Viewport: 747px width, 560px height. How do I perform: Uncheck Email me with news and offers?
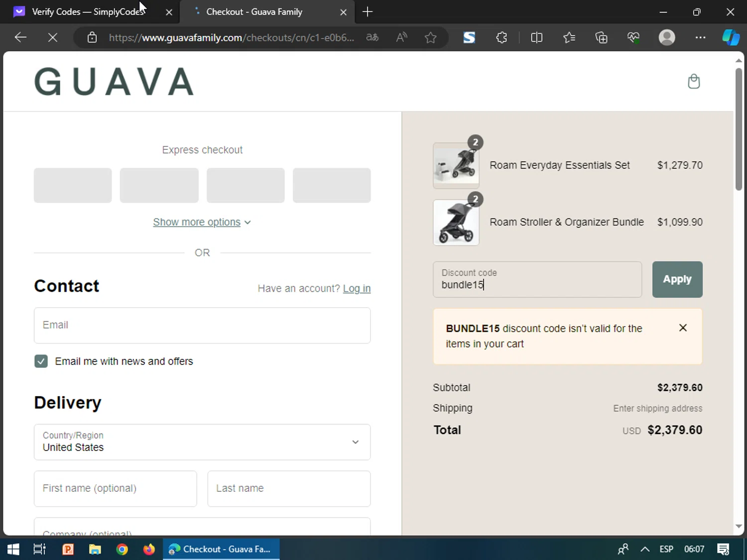pos(41,361)
